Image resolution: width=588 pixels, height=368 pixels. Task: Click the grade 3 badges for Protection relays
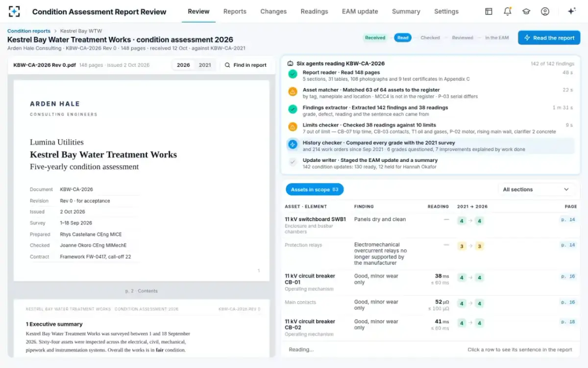(x=470, y=246)
